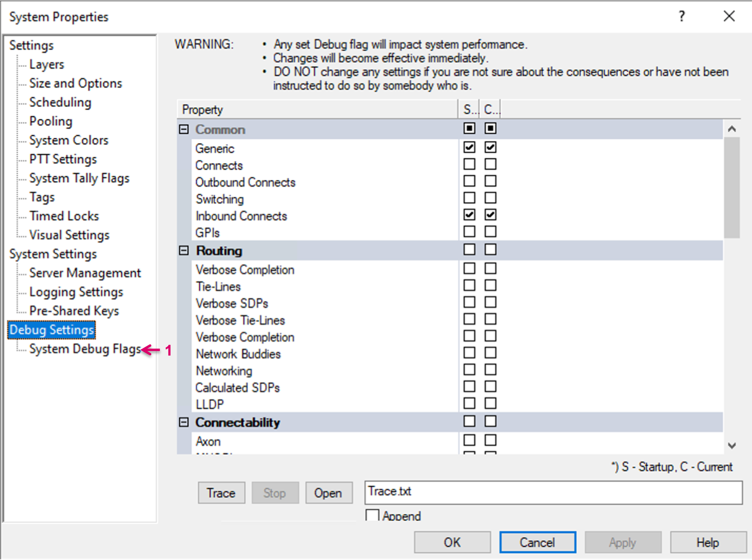752x560 pixels.
Task: Click the OK button
Action: pyautogui.click(x=452, y=542)
